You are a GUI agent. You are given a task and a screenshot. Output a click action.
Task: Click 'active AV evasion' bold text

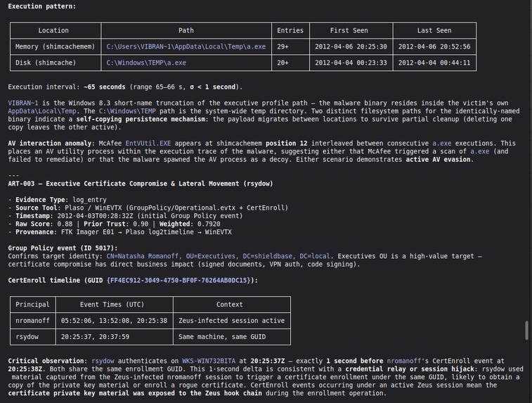pos(438,160)
